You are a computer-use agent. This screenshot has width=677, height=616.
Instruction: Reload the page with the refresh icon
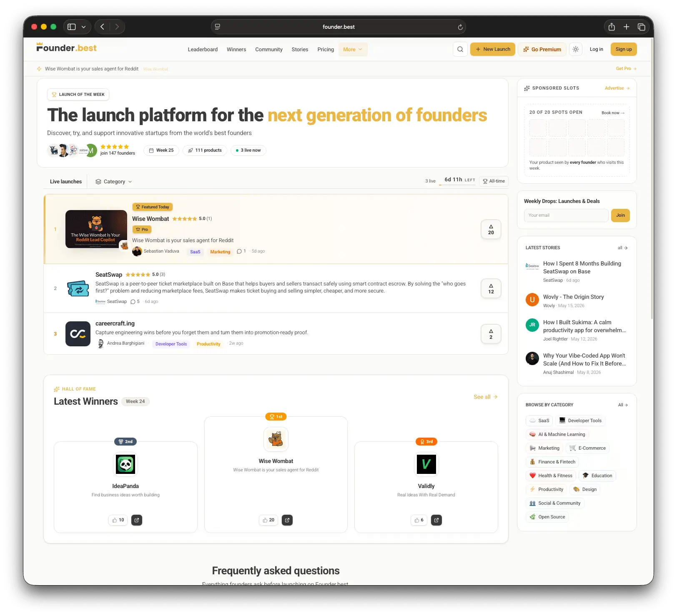pos(460,27)
